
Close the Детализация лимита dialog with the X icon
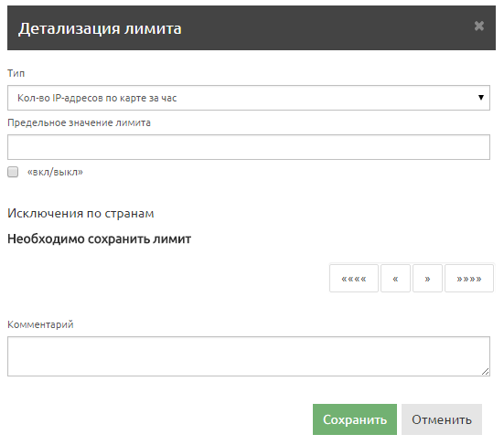[479, 26]
